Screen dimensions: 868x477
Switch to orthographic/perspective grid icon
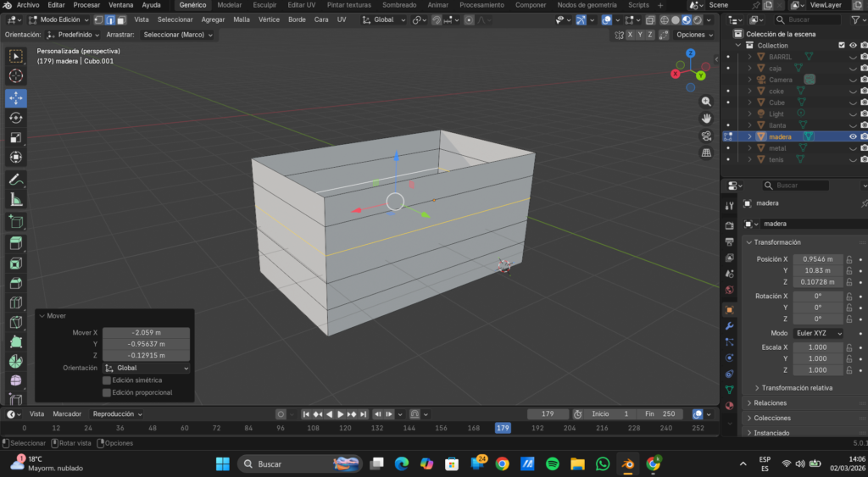[706, 153]
